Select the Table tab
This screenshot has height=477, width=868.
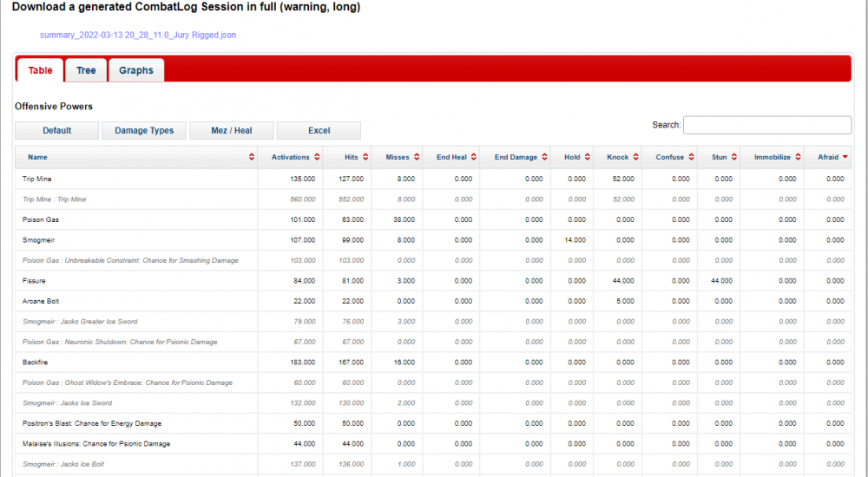point(40,70)
